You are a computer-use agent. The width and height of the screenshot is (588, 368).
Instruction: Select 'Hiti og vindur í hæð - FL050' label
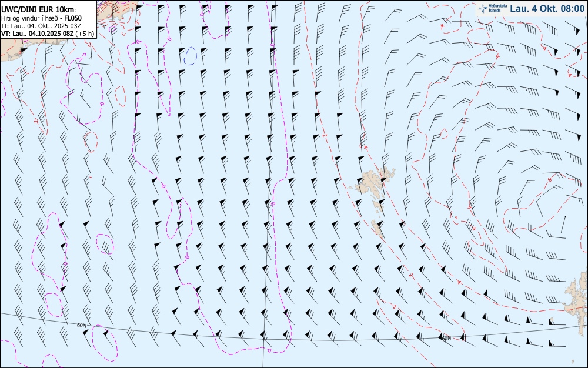(41, 18)
